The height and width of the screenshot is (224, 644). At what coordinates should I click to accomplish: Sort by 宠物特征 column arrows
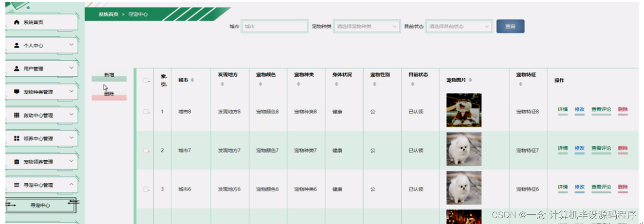520,85
